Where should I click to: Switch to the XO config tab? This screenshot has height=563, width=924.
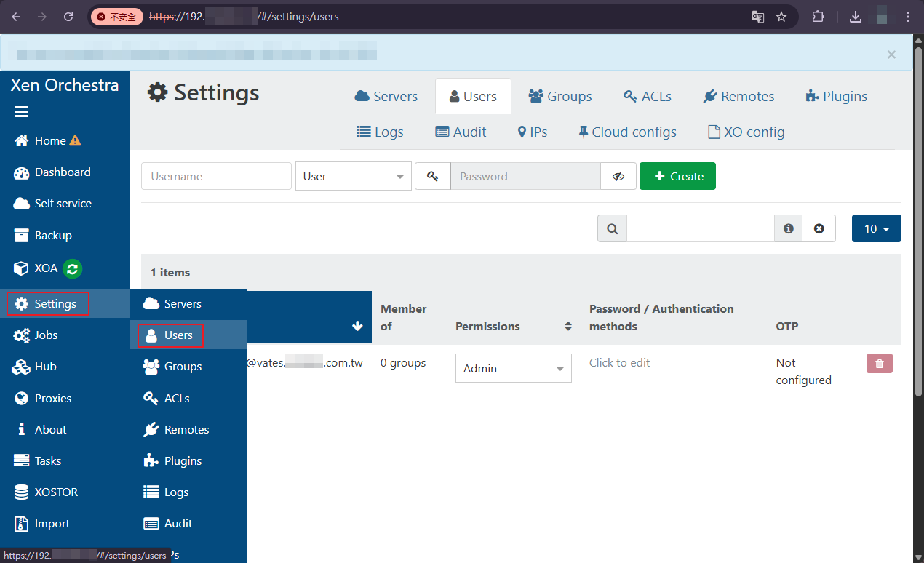(x=746, y=132)
